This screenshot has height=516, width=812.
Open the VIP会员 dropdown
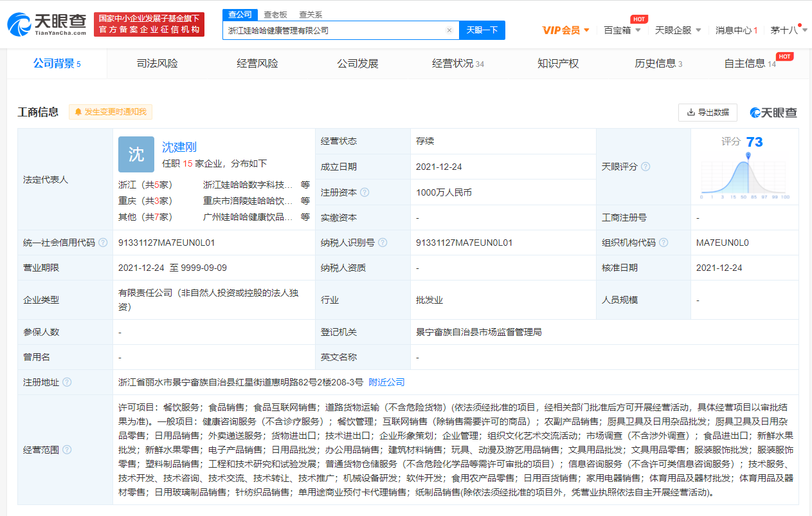[x=566, y=30]
